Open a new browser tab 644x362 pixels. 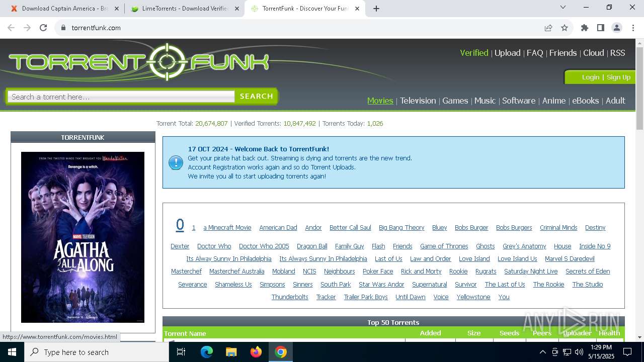(x=376, y=8)
